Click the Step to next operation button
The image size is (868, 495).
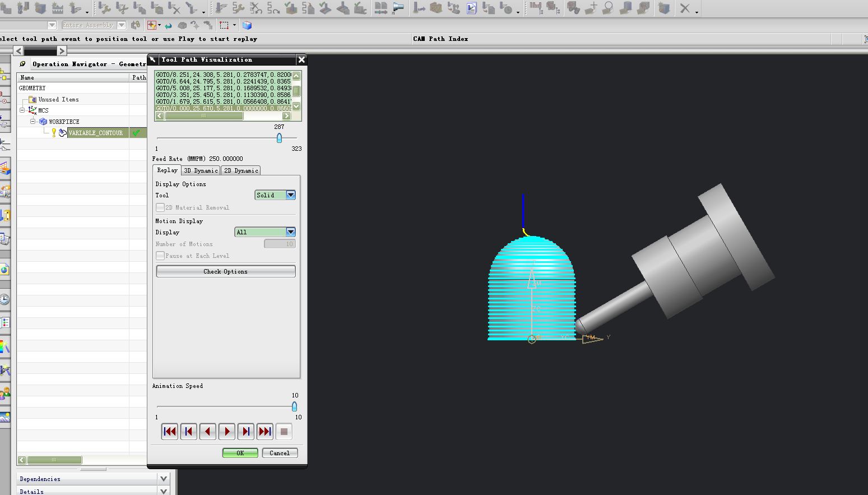point(265,431)
